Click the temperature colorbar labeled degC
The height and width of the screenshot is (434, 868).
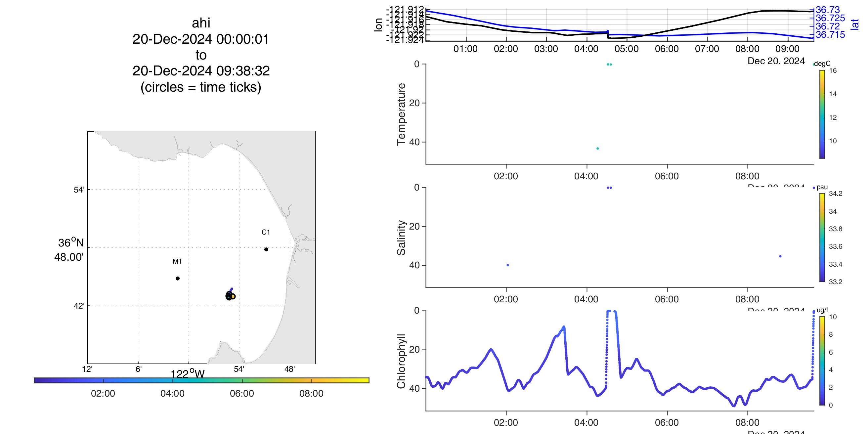[x=822, y=114]
